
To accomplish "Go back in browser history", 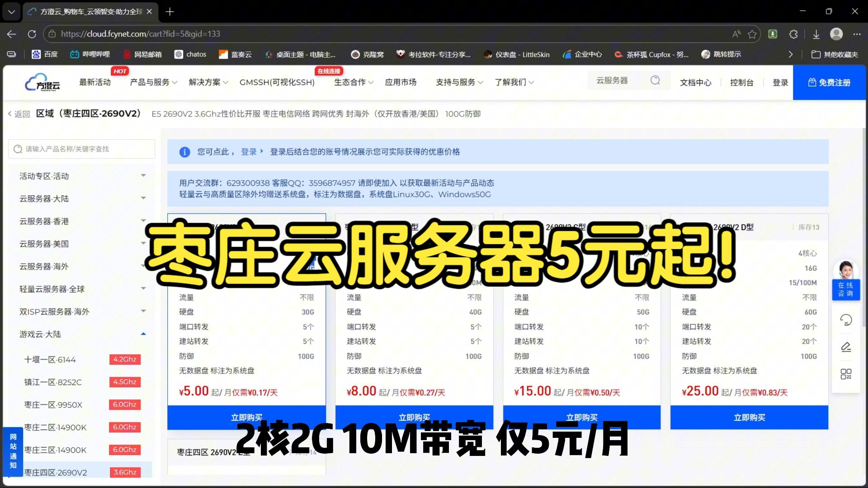I will pyautogui.click(x=12, y=34).
